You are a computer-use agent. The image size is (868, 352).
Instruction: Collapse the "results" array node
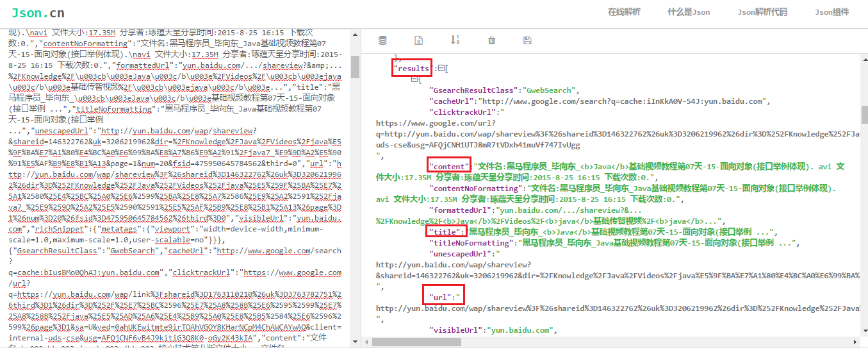[x=441, y=69]
